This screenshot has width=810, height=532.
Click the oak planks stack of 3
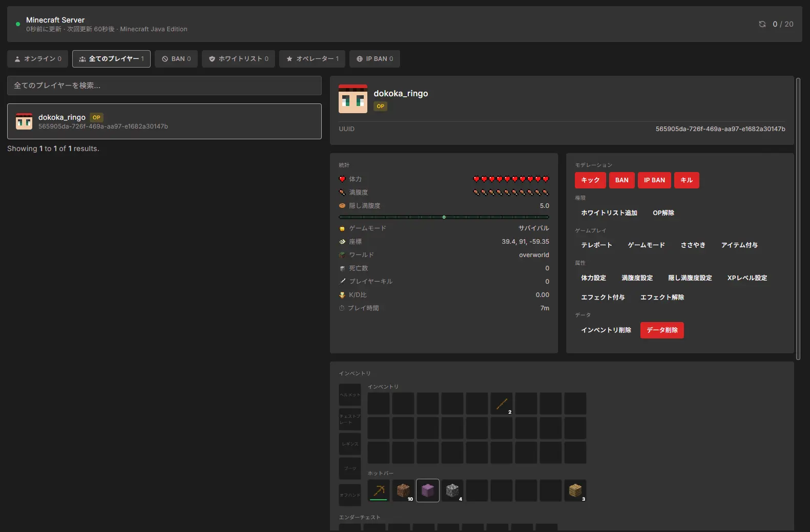pyautogui.click(x=575, y=491)
